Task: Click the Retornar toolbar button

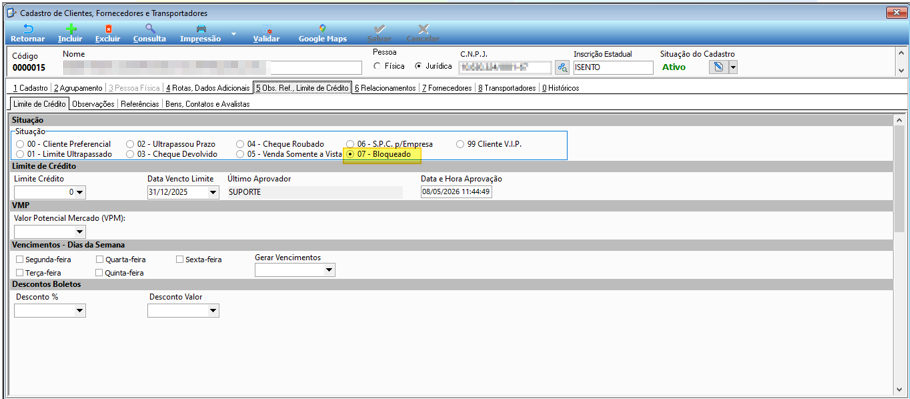Action: pos(27,34)
